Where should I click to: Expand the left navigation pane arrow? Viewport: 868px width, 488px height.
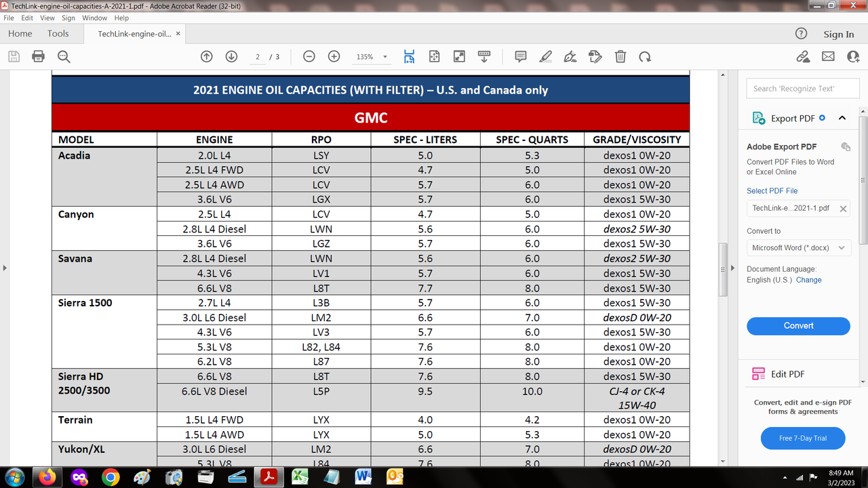tap(5, 268)
